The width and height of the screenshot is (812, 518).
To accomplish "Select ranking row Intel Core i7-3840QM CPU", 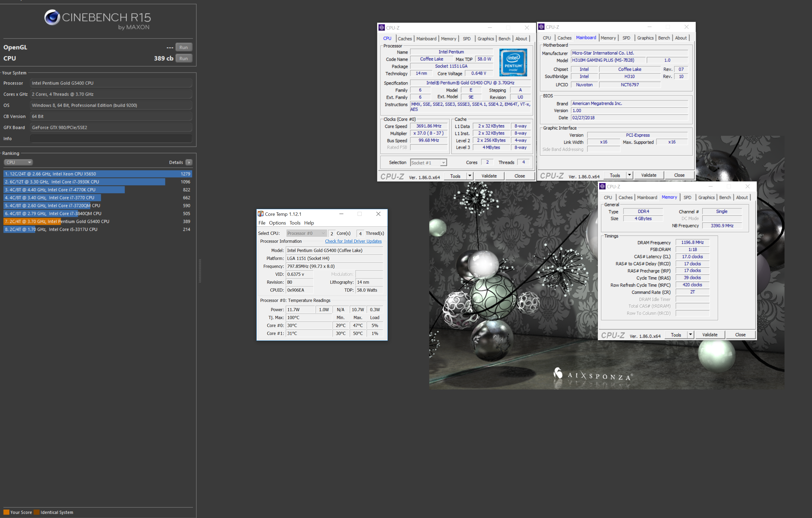I will [98, 213].
